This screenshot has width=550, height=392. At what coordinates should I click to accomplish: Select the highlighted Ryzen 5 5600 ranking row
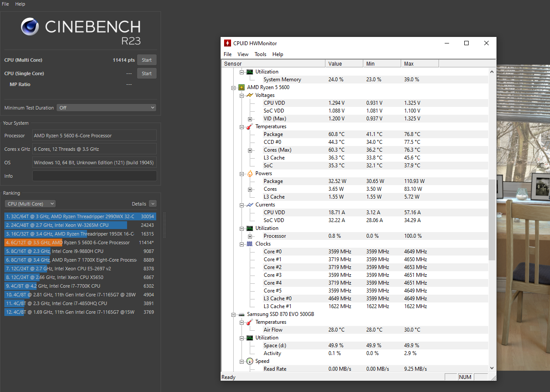[x=80, y=243]
